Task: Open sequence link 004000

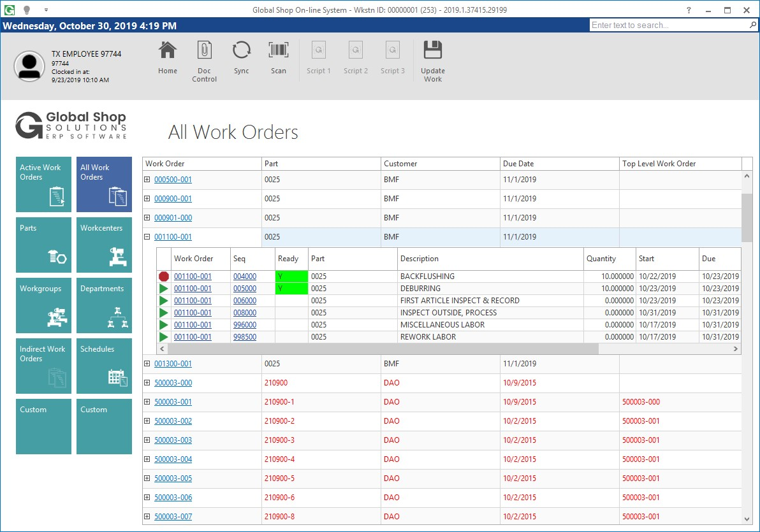Action: point(245,277)
